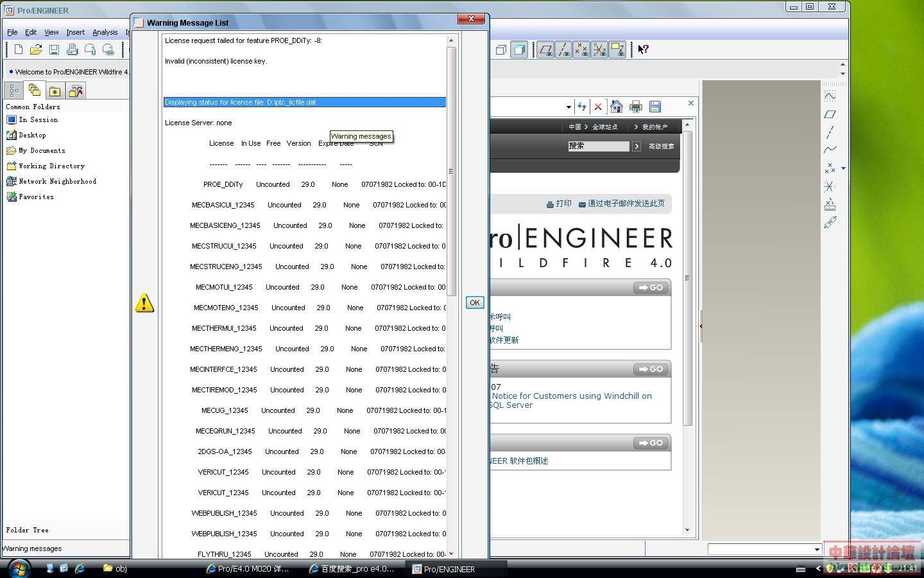Open the File menu
924x578 pixels.
[x=12, y=32]
